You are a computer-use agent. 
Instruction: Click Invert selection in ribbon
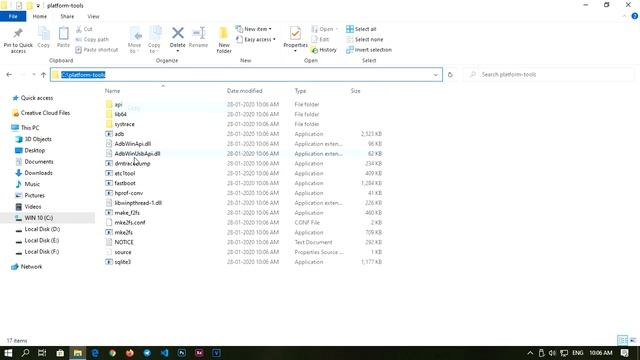click(369, 50)
